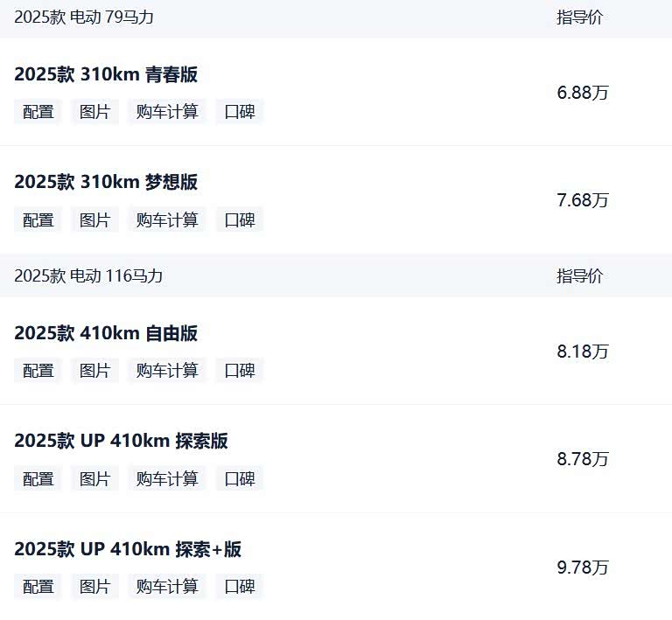View 图片 of 310km 梦想版
The image size is (672, 620).
[94, 220]
